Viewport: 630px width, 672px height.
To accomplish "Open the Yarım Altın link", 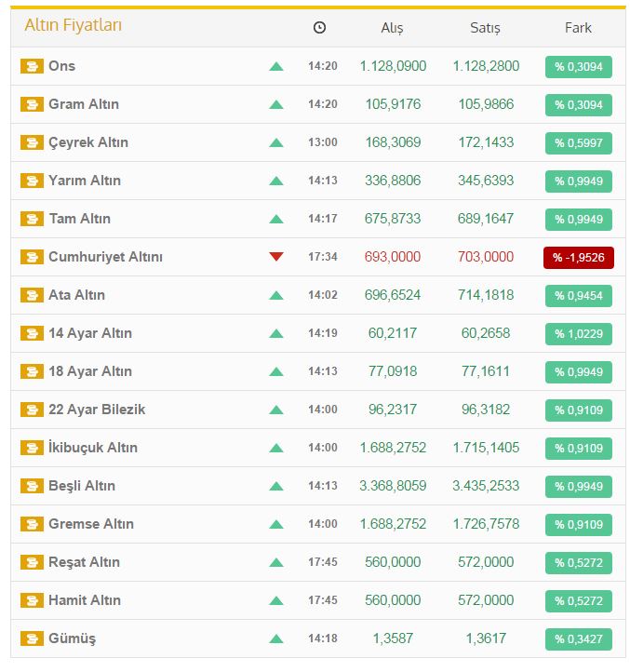I will click(85, 181).
